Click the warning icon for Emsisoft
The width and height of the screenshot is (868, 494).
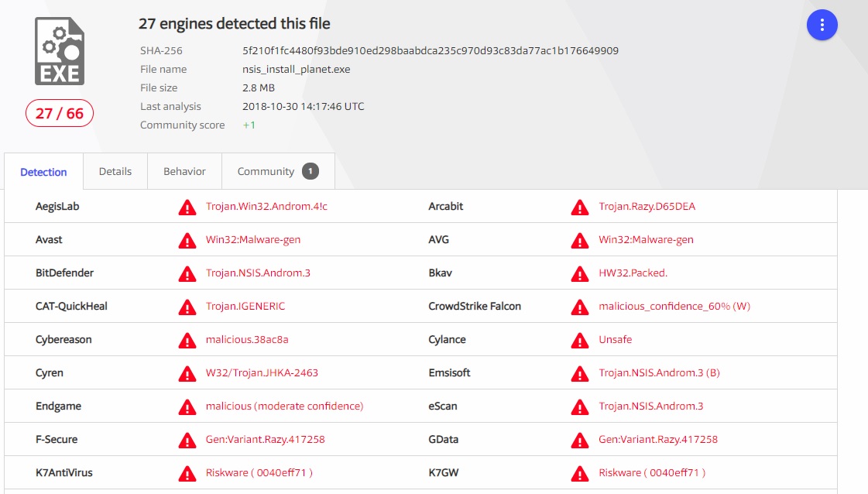(580, 374)
